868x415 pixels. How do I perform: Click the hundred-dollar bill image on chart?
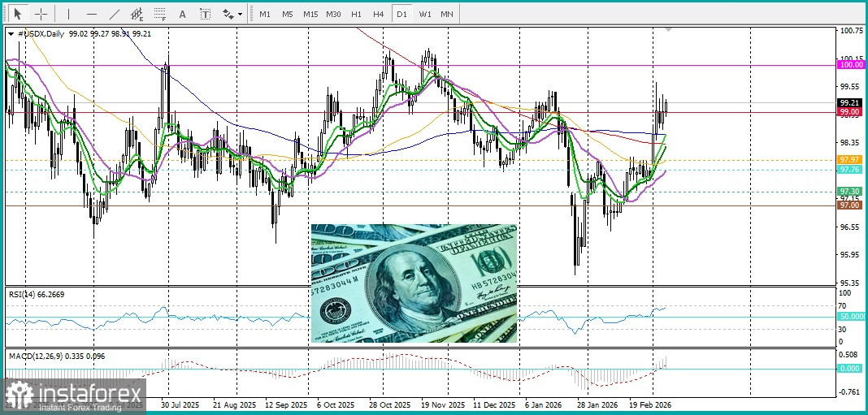[x=414, y=283]
